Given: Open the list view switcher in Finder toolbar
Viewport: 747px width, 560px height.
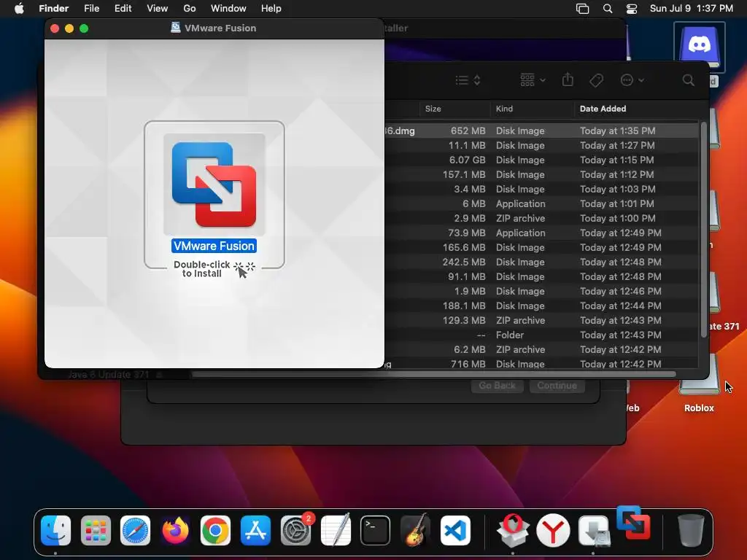Looking at the screenshot, I should click(x=468, y=80).
